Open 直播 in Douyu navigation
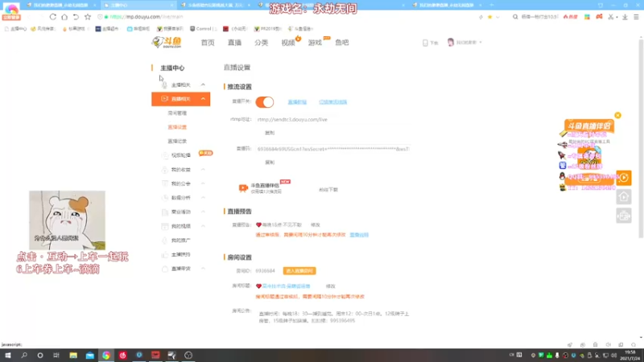This screenshot has width=644, height=362. tap(234, 43)
